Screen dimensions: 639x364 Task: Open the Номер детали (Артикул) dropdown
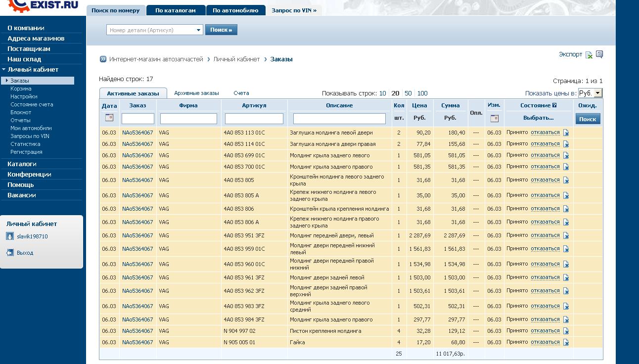tap(199, 30)
